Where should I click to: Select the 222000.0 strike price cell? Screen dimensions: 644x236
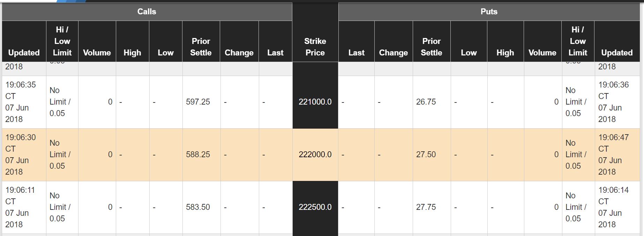pos(315,154)
